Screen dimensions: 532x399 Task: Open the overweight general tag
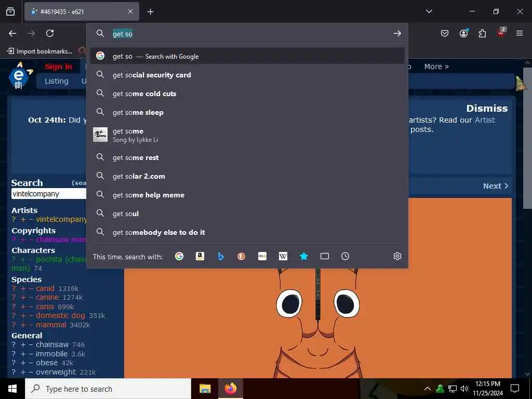pos(56,372)
